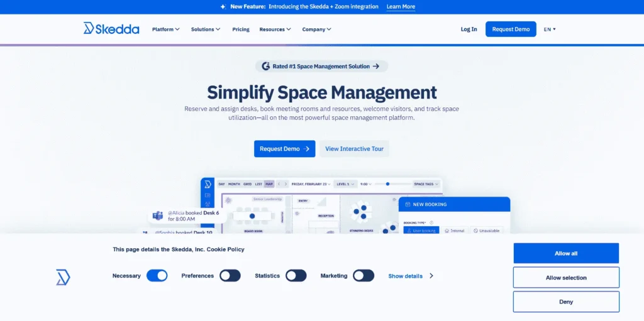Image resolution: width=644 pixels, height=321 pixels.
Task: Click the G2 badge icon in the rating pill
Action: point(266,66)
